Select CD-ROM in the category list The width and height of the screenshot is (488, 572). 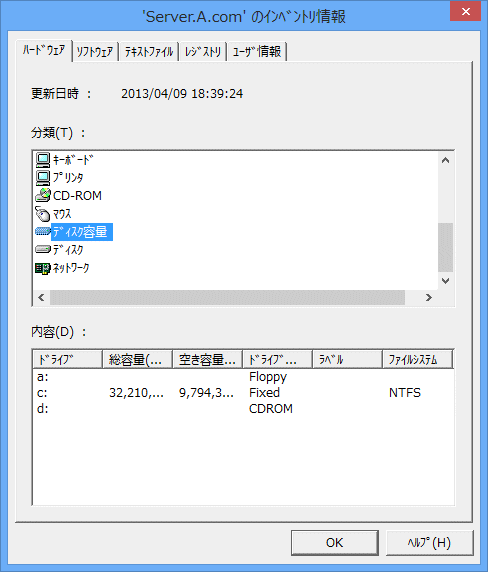(77, 196)
